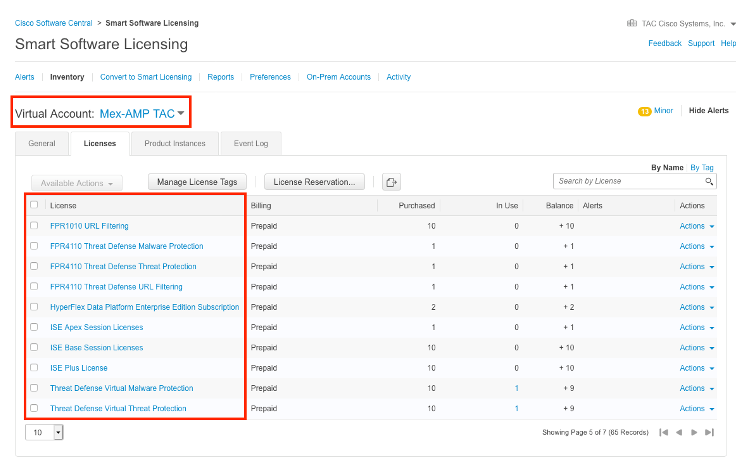This screenshot has height=466, width=736.
Task: Open Actions menu for FPR4110 URL Filtering
Action: coord(697,287)
